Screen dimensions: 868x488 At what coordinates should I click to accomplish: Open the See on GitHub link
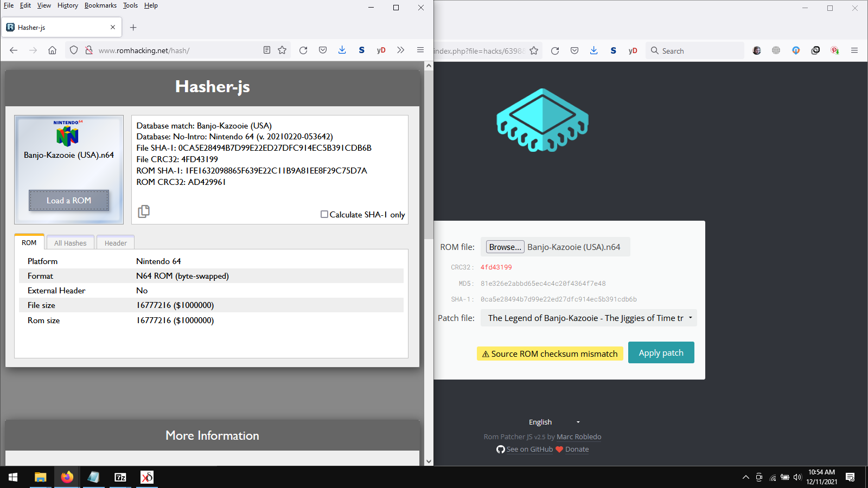click(x=529, y=449)
